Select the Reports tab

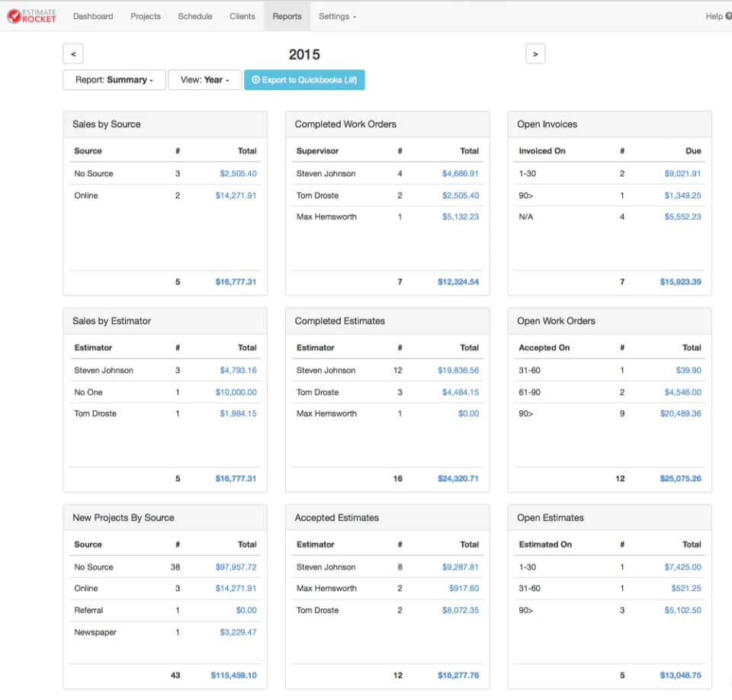[287, 16]
